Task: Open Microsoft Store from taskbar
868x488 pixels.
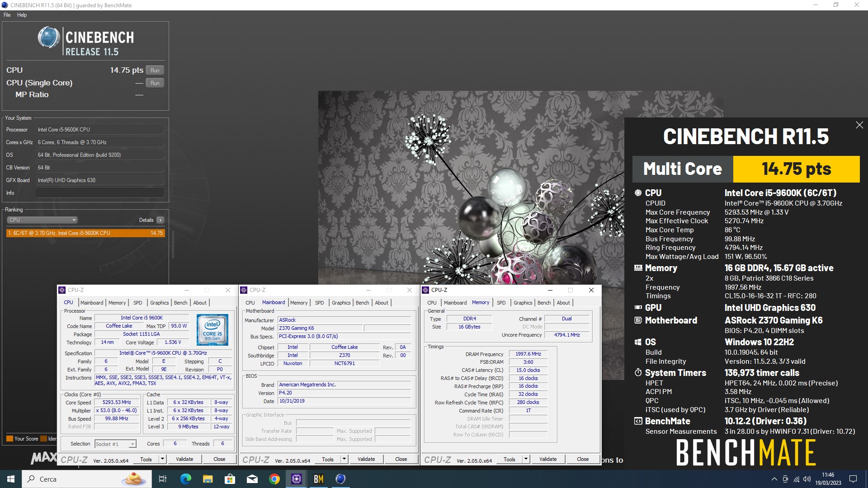Action: click(230, 479)
